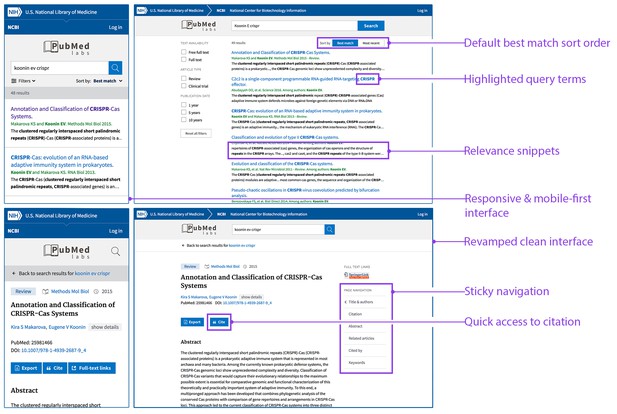Click the magnifier icon beside PubMed Labs in mobile article panel
The width and height of the screenshot is (617, 414).
115,251
